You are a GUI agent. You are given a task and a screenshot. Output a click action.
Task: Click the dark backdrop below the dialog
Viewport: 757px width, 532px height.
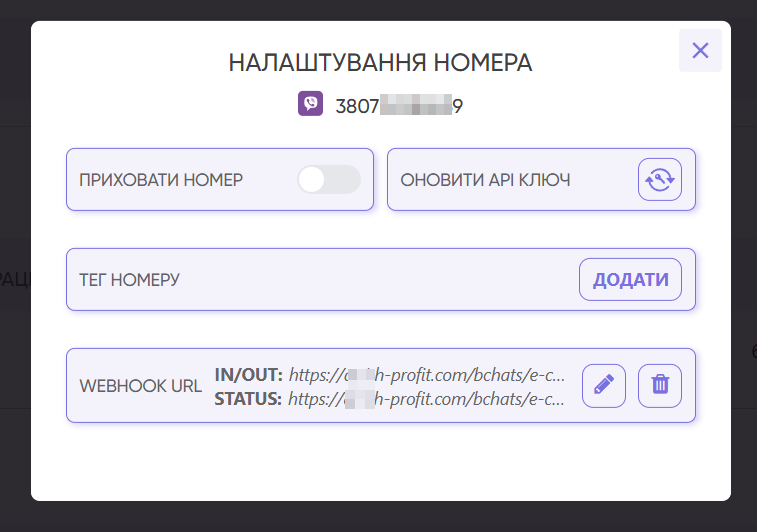click(x=380, y=517)
